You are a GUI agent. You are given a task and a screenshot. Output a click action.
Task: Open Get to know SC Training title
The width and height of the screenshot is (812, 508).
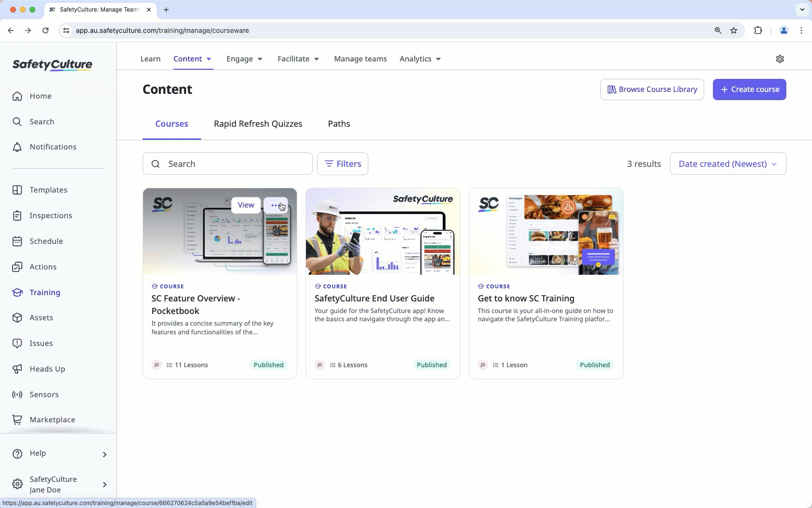coord(526,299)
